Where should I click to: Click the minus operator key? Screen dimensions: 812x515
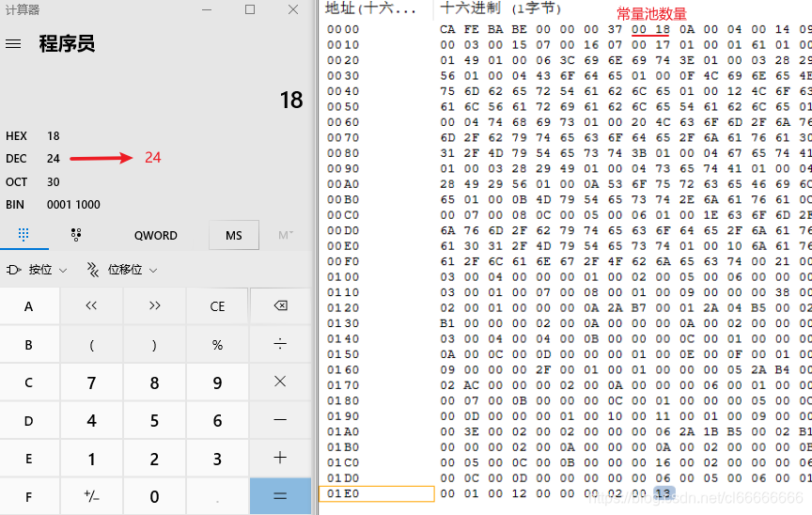pos(280,421)
